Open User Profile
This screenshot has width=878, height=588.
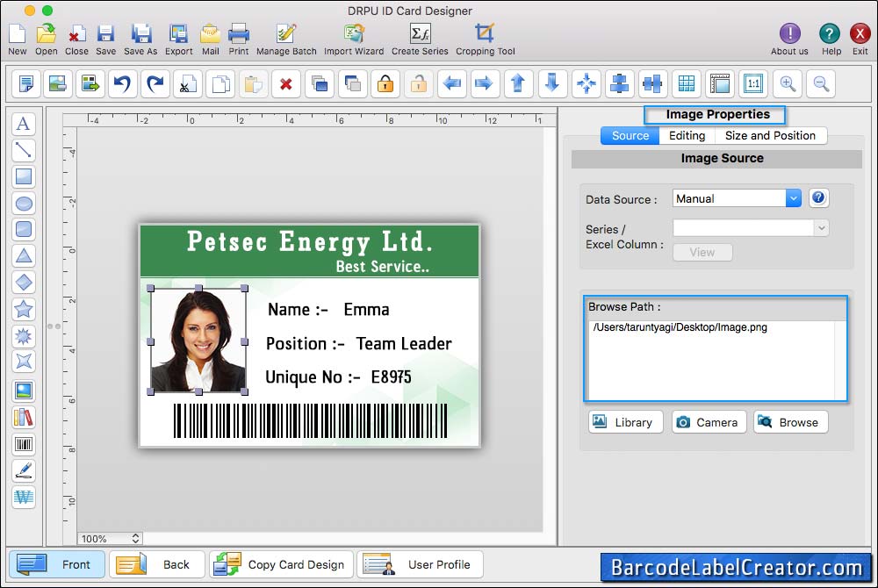click(420, 564)
